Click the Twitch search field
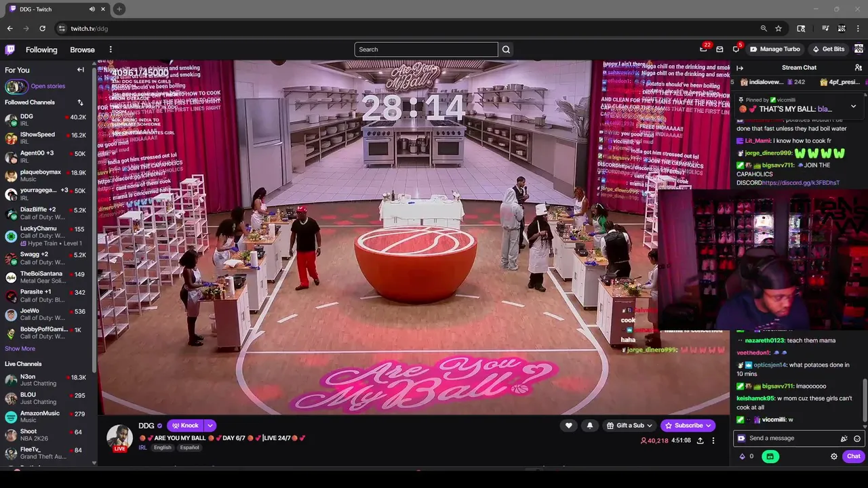Image resolution: width=868 pixels, height=488 pixels. pyautogui.click(x=426, y=49)
